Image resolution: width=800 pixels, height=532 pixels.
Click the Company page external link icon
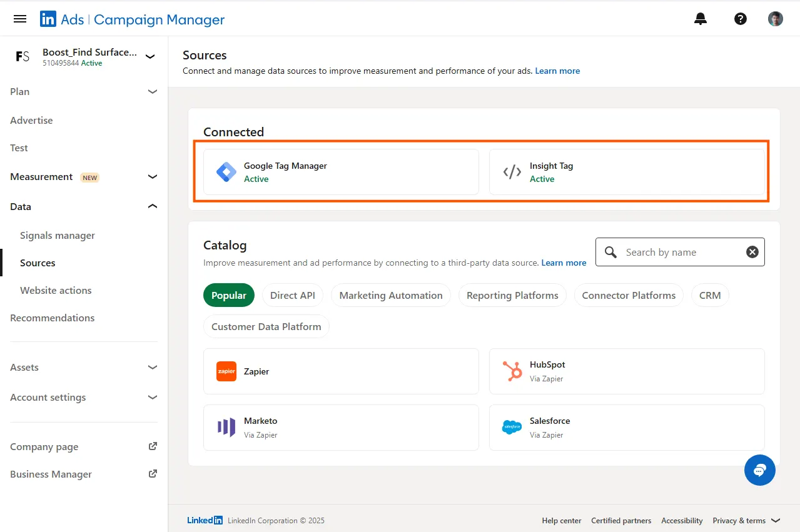point(153,446)
